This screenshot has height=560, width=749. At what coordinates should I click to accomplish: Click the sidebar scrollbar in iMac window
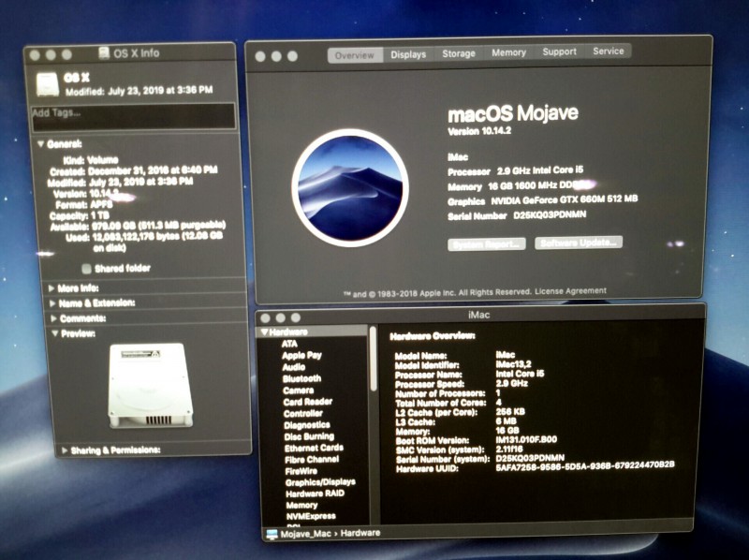374,361
